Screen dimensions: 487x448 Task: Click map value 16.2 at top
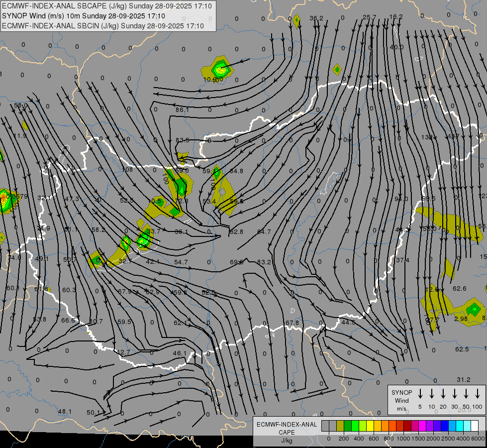396,17
